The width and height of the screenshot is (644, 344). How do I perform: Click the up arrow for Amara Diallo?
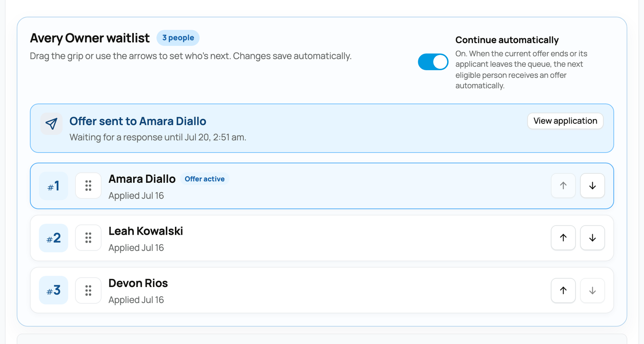click(x=563, y=186)
